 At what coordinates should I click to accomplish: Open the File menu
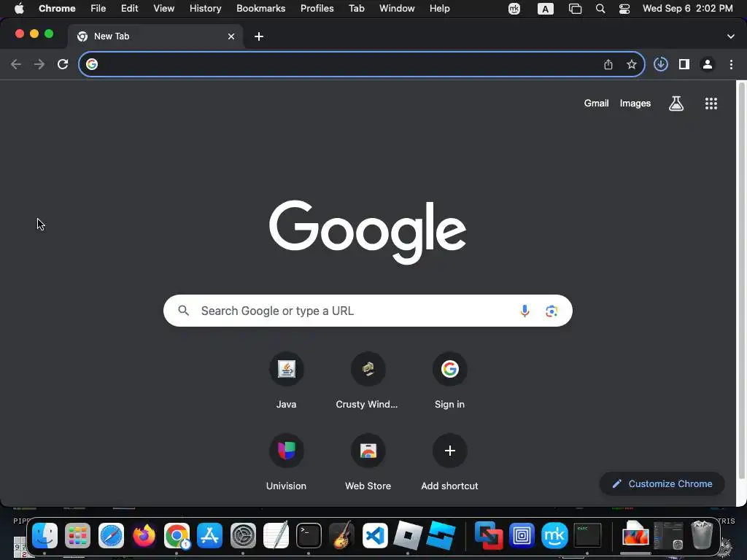coord(98,9)
